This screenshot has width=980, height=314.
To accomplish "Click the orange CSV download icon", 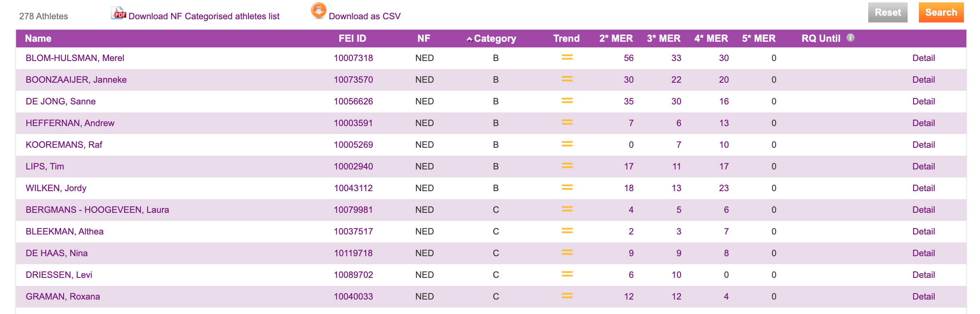I will point(318,10).
